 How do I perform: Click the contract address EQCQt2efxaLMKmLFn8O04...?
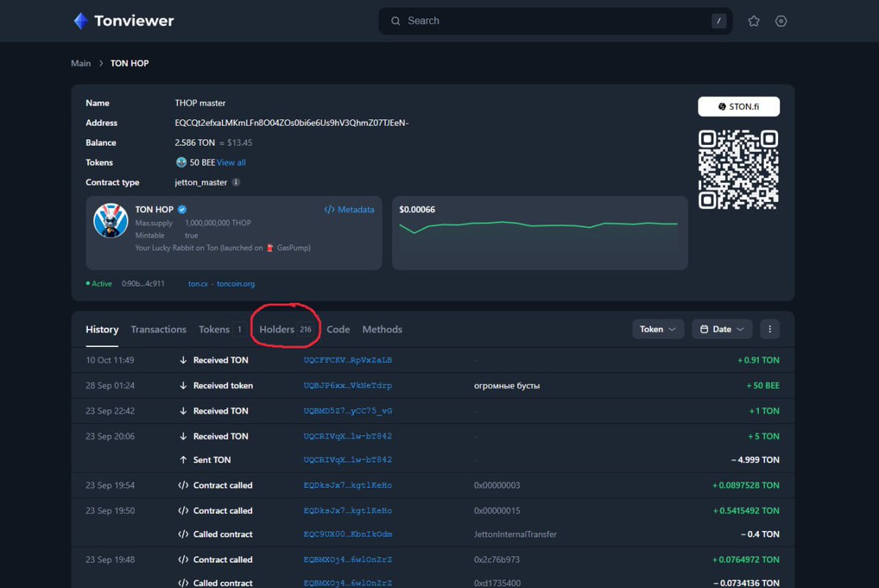292,123
